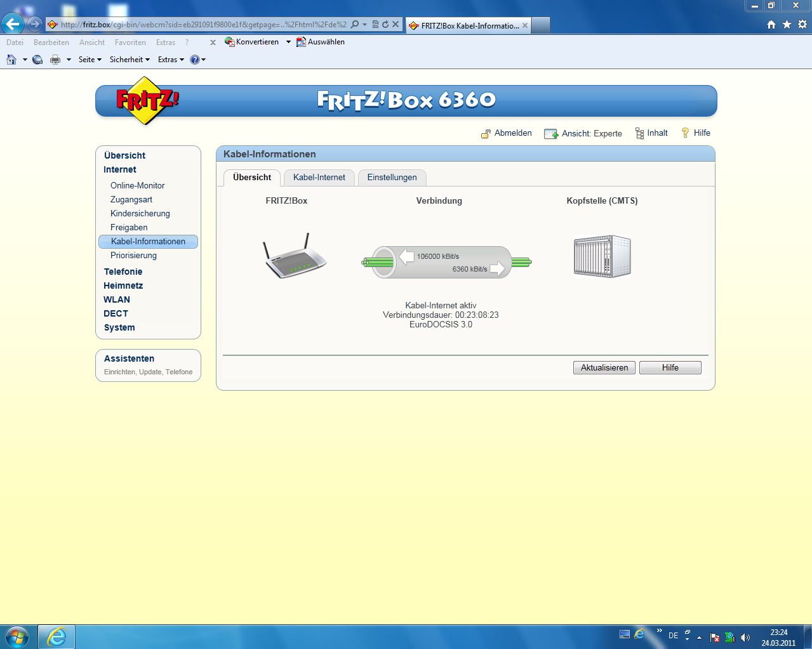812x649 pixels.
Task: Close the Konvertieren toolbar with X
Action: [x=213, y=43]
